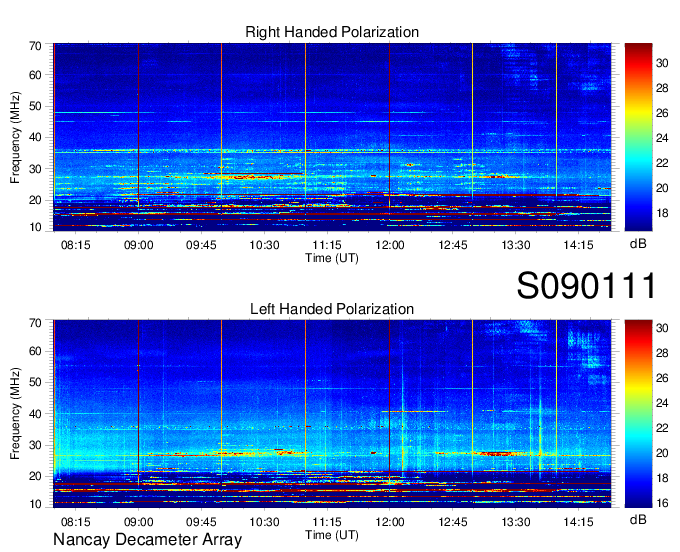Click "12:45" time tick under Left Handed plot

pyautogui.click(x=453, y=521)
